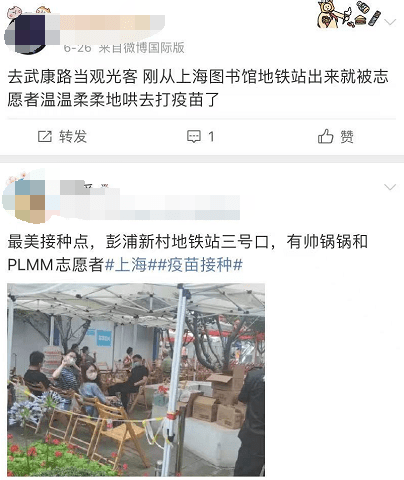View the comment count 1

tap(211, 137)
